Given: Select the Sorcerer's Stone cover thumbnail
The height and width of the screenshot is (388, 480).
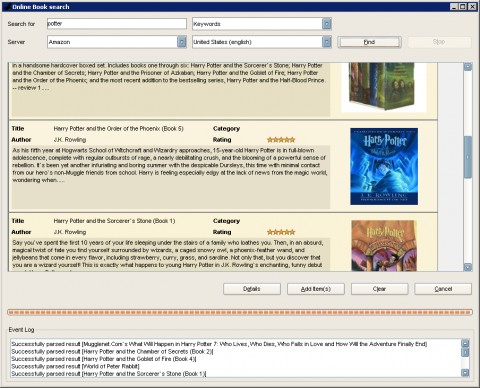Looking at the screenshot, I should click(384, 245).
